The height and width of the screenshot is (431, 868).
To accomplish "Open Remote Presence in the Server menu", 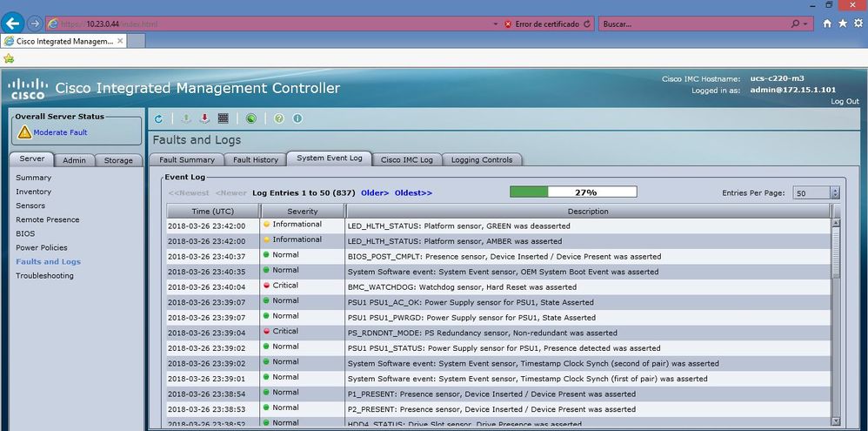I will tap(48, 220).
